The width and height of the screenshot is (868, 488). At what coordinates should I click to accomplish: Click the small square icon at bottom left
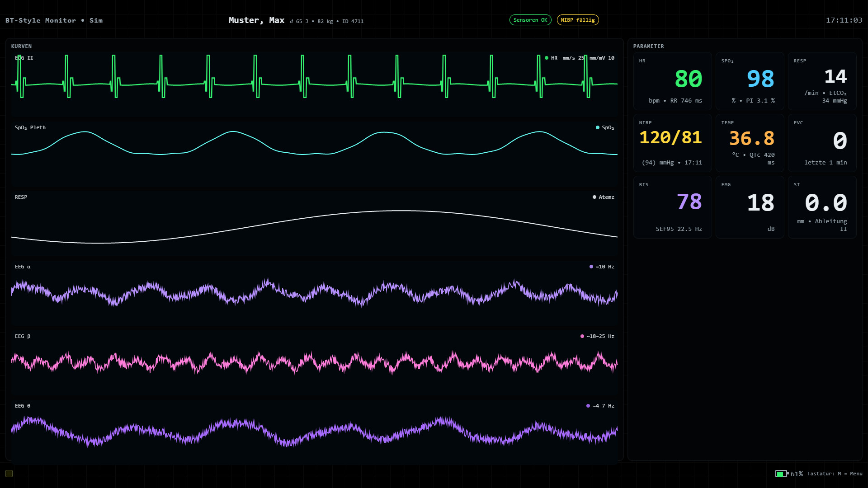[x=9, y=474]
